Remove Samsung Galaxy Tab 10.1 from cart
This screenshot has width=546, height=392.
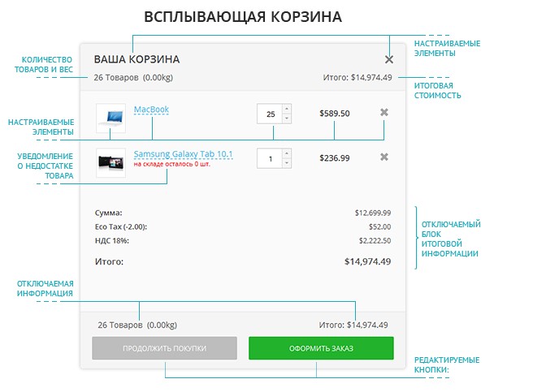384,157
